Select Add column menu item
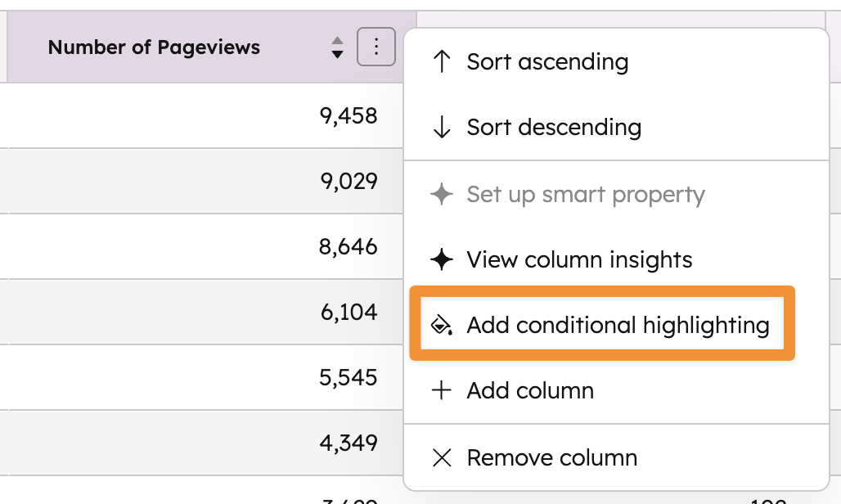This screenshot has height=504, width=841. [530, 391]
